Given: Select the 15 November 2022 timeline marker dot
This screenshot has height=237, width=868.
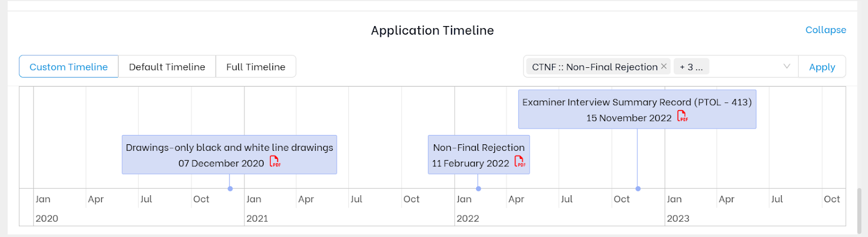Looking at the screenshot, I should [638, 189].
